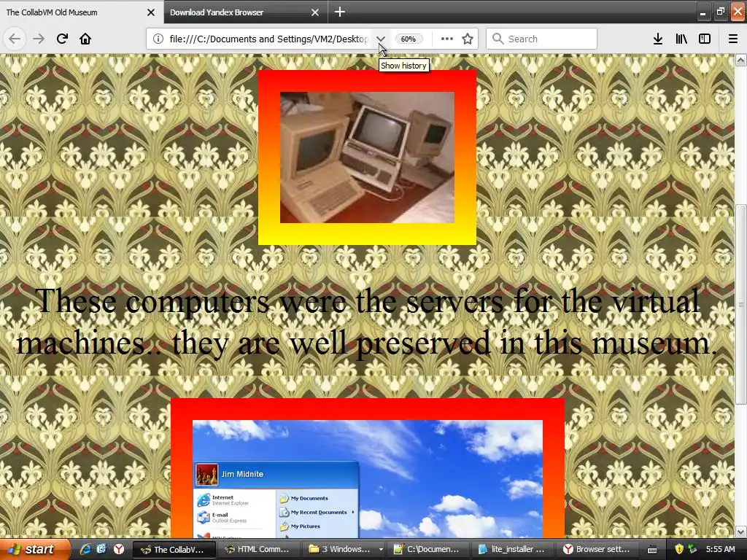Click the on-screen keyboard tray icon
Image resolution: width=747 pixels, height=560 pixels.
(652, 550)
